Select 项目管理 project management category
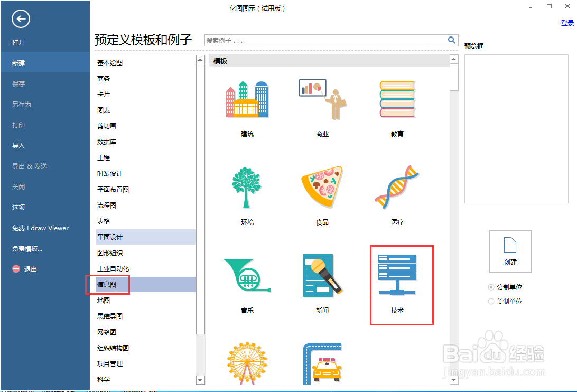The image size is (577, 392). coord(145,363)
